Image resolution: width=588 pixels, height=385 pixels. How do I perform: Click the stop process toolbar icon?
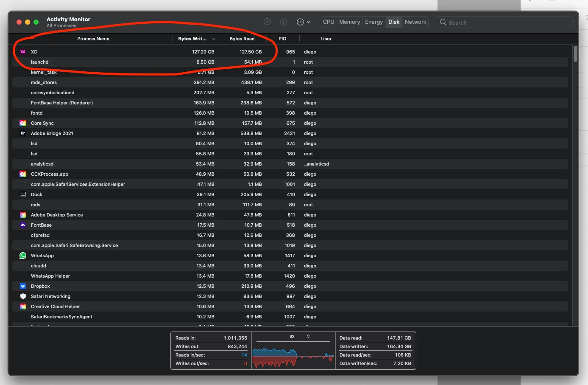[x=267, y=22]
